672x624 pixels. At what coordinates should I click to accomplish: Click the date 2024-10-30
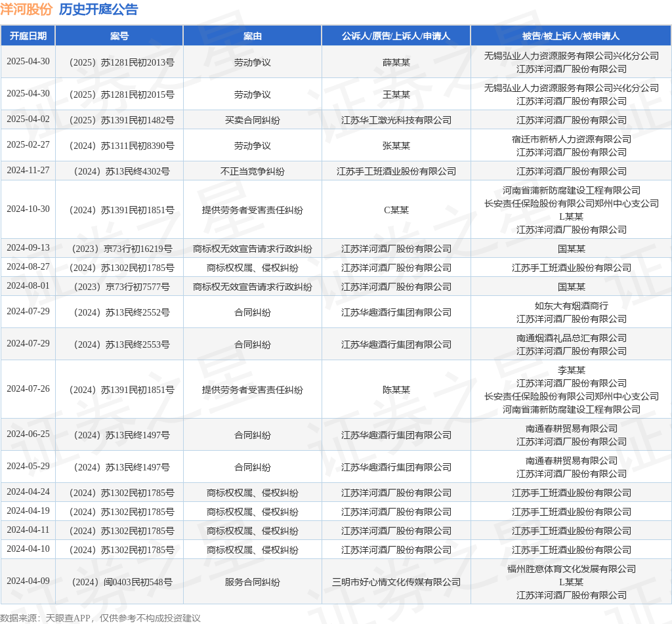point(28,209)
